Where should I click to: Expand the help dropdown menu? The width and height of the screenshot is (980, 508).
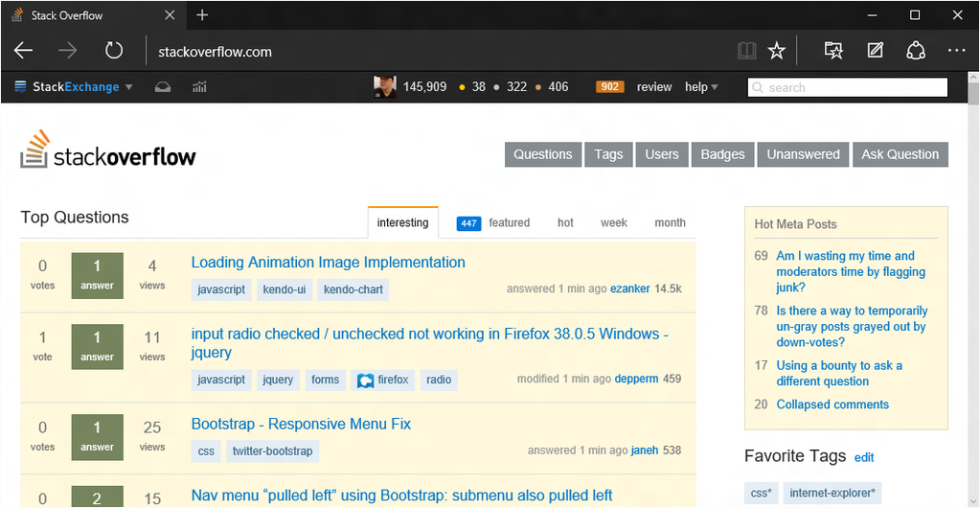(x=701, y=87)
